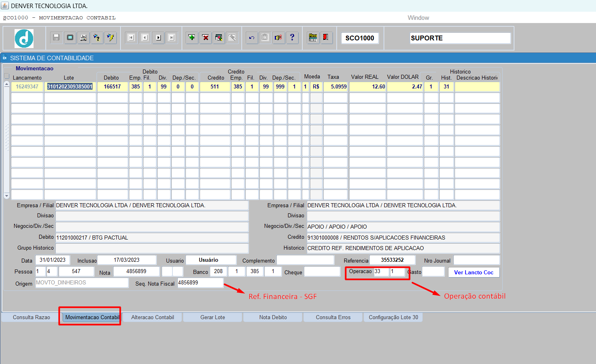The image size is (596, 364).
Task: Click the Referencia field 35533252
Action: pos(392,260)
